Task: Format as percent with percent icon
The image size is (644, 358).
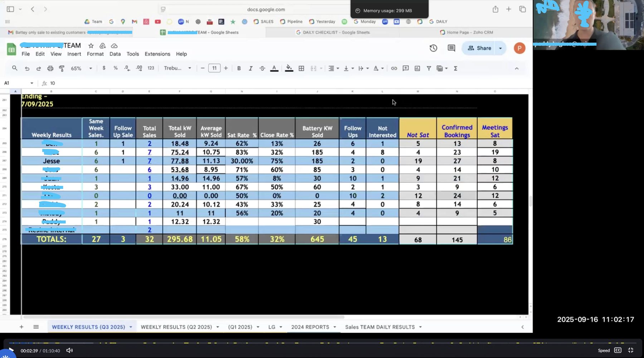Action: click(116, 68)
